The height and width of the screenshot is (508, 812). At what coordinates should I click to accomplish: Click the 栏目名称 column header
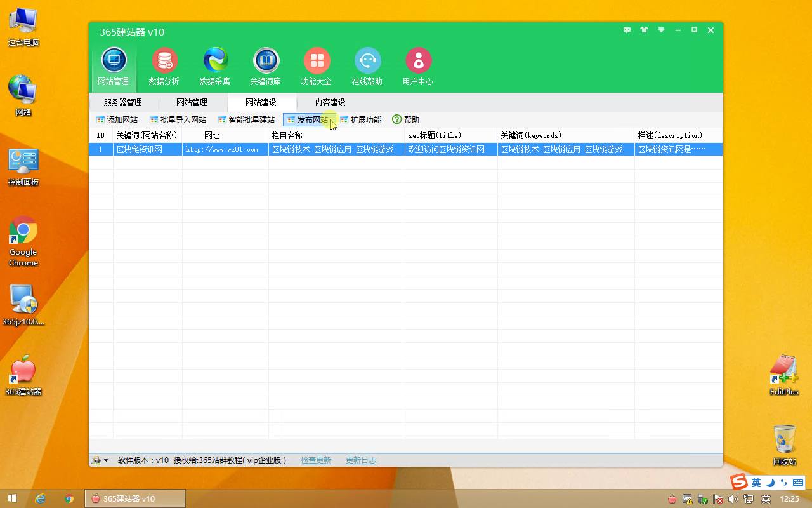[337, 135]
